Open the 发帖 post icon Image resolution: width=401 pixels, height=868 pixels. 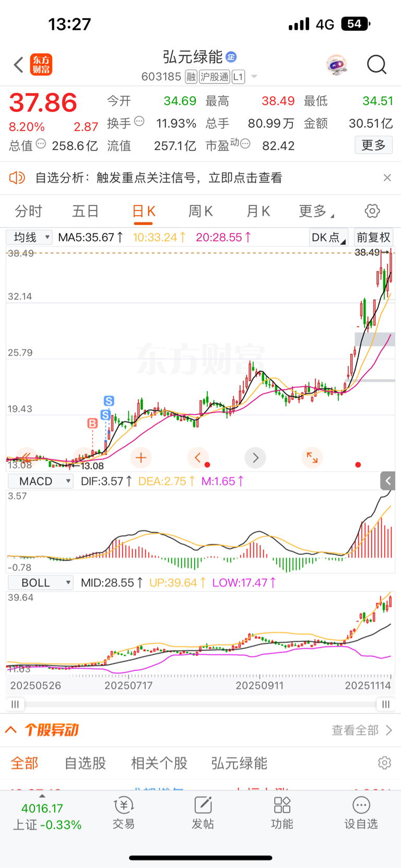[x=203, y=814]
